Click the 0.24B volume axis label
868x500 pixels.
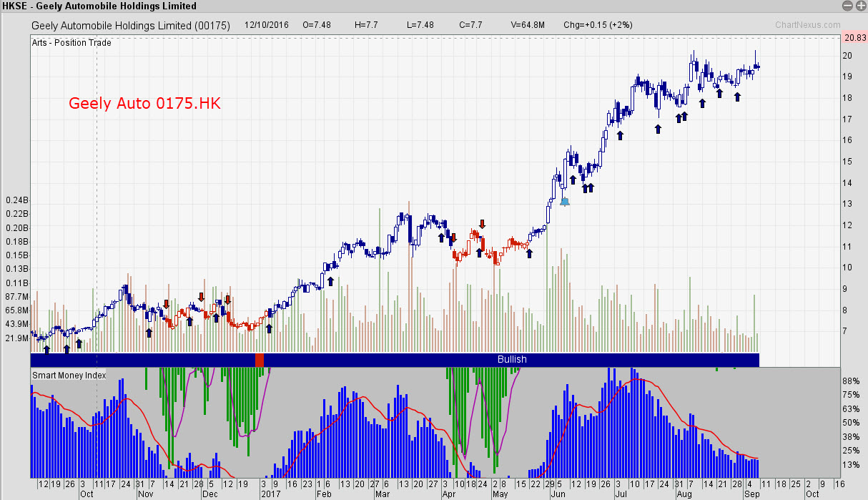[16, 200]
